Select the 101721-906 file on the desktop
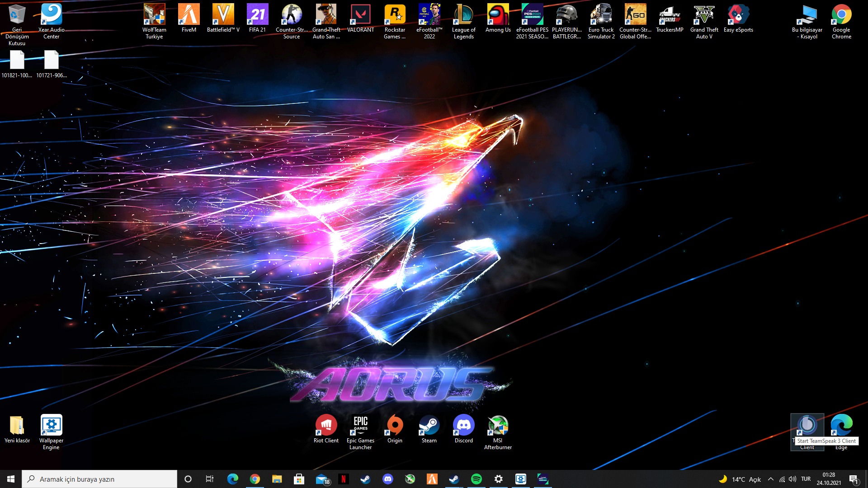The width and height of the screenshot is (868, 488). pos(52,64)
